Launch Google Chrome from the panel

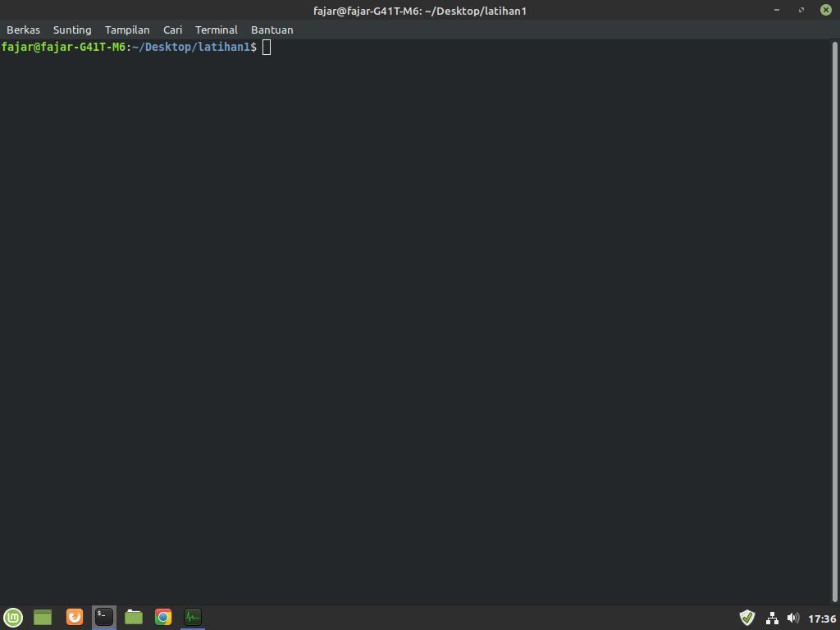pyautogui.click(x=163, y=618)
